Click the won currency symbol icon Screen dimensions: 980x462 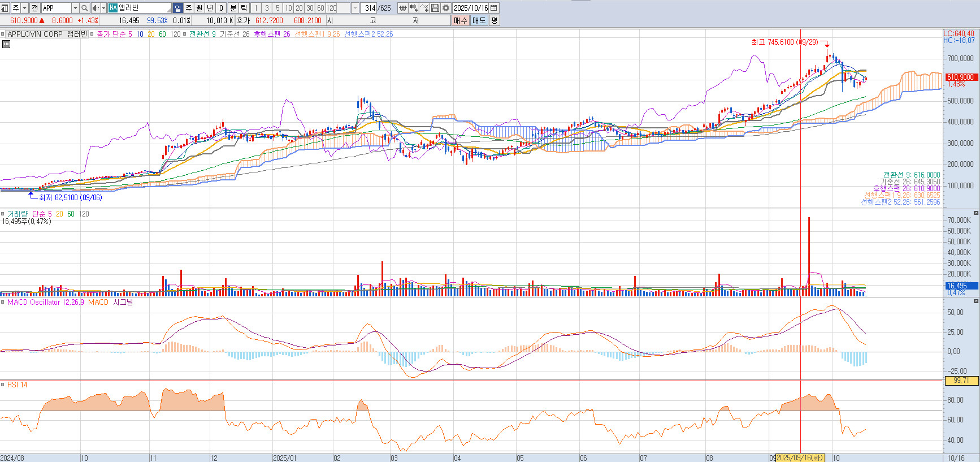coord(402,8)
